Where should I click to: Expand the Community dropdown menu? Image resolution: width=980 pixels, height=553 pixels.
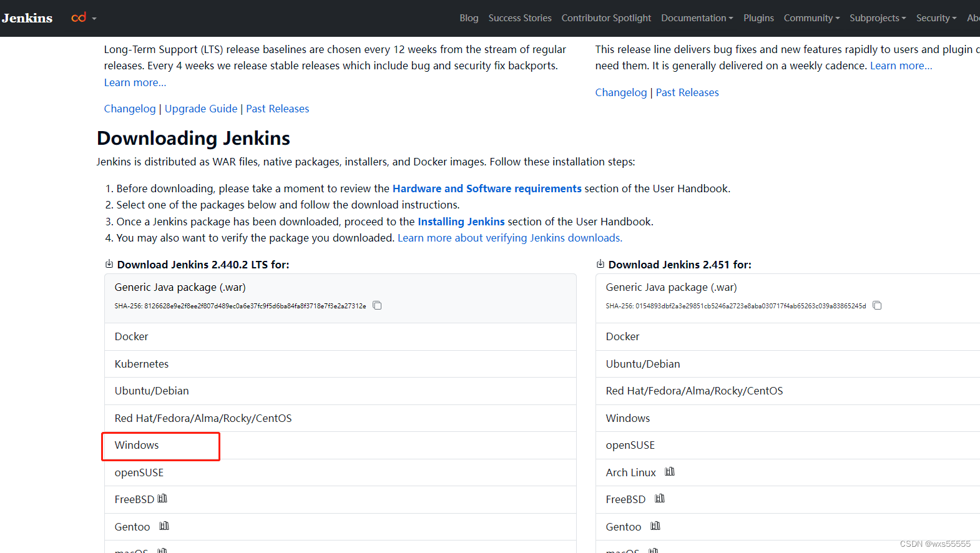coord(811,18)
